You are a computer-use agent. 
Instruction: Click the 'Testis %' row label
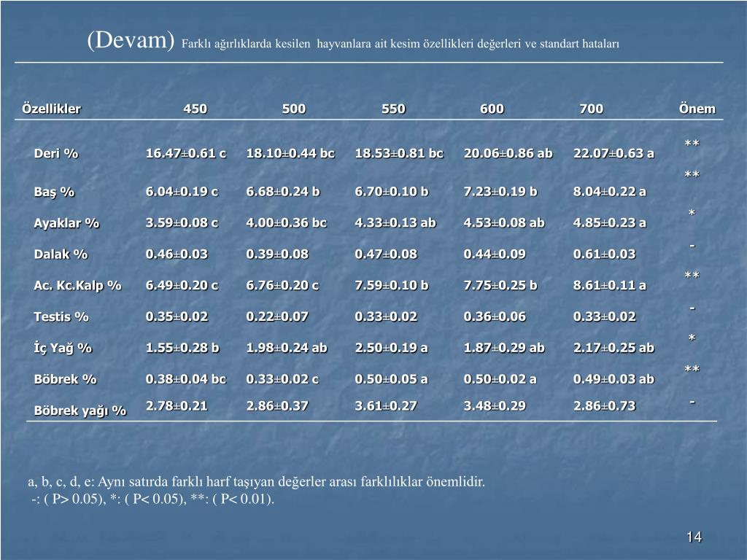point(61,316)
